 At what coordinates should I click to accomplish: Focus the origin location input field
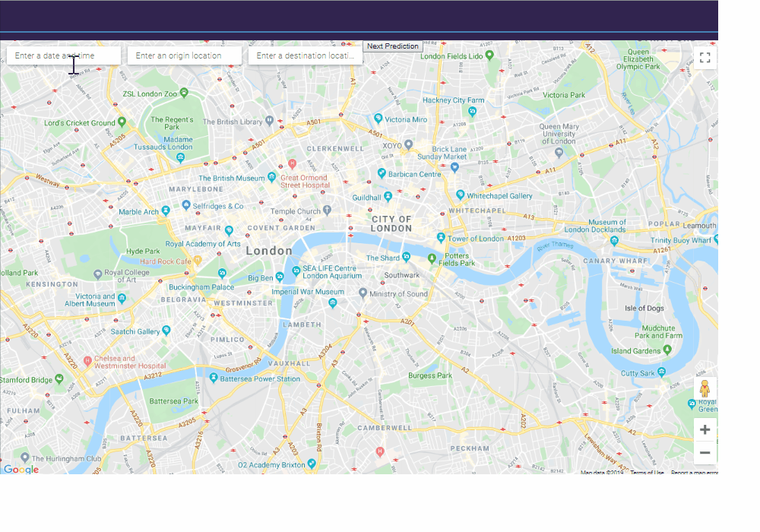click(x=184, y=55)
